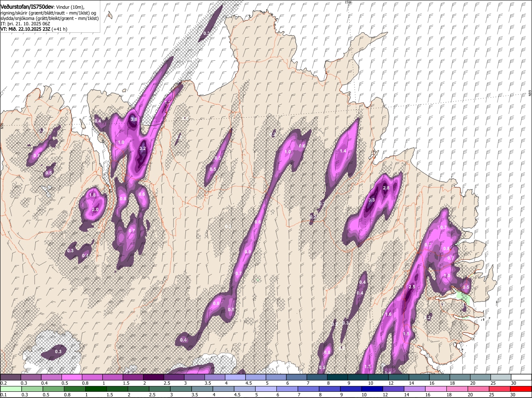Click the '3.8' precipitation value on the map
This screenshot has height=398, width=532.
coord(133,120)
